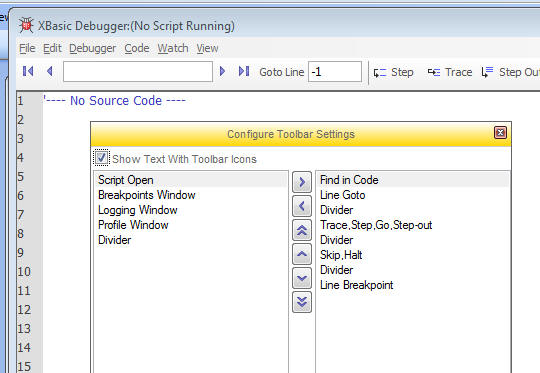Click the Trace toolbar button

449,72
